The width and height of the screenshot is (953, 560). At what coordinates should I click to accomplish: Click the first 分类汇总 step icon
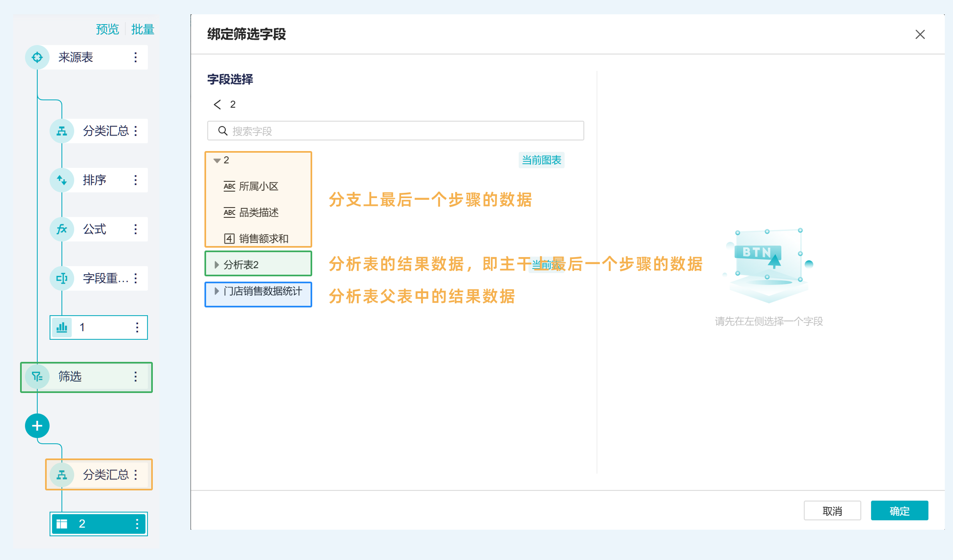tap(62, 131)
